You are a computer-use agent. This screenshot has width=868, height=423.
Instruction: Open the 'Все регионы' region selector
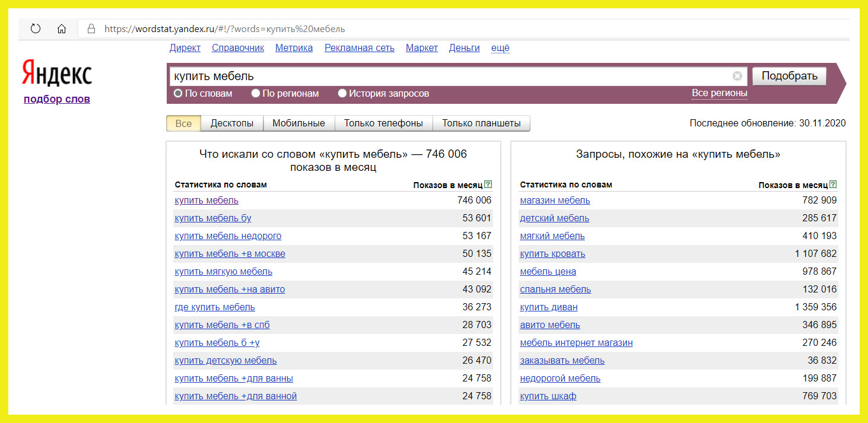(x=719, y=93)
